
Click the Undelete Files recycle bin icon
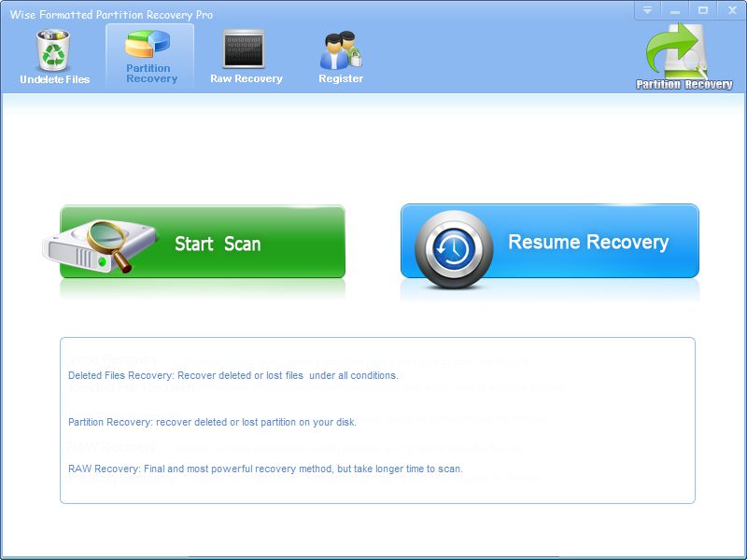click(x=53, y=50)
